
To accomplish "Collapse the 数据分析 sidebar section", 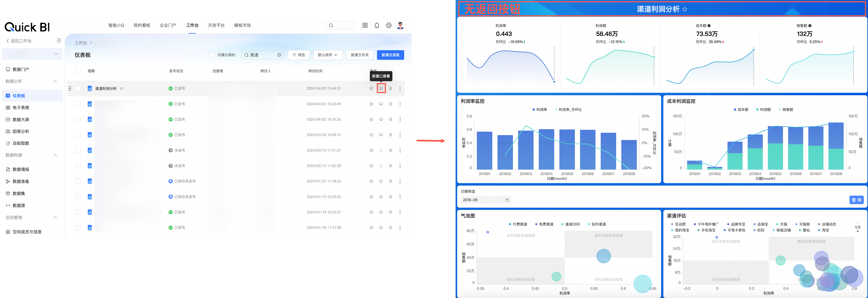I will coord(55,81).
